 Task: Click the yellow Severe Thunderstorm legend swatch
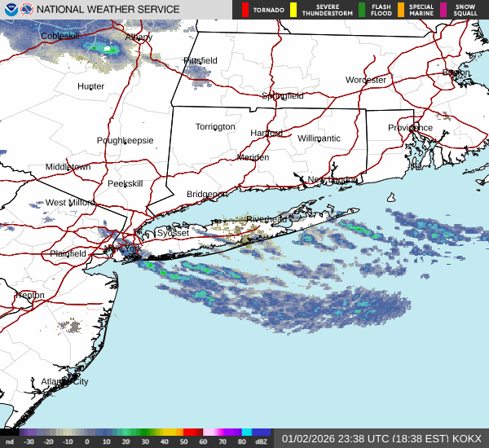point(293,10)
